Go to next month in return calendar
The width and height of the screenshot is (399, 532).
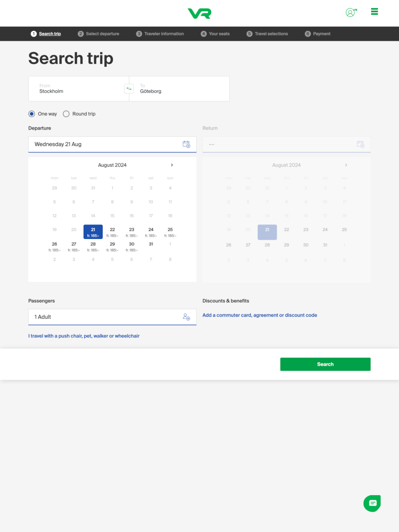(x=346, y=165)
